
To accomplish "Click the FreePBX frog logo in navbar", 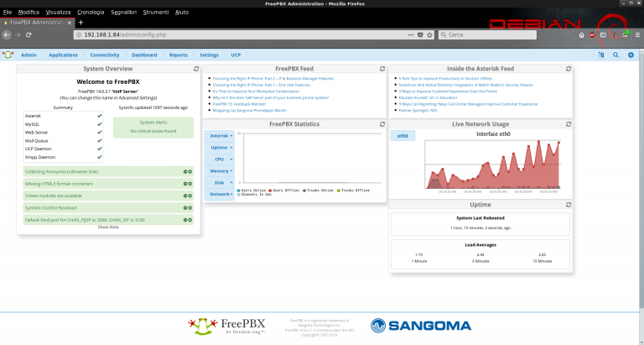I will (8, 55).
